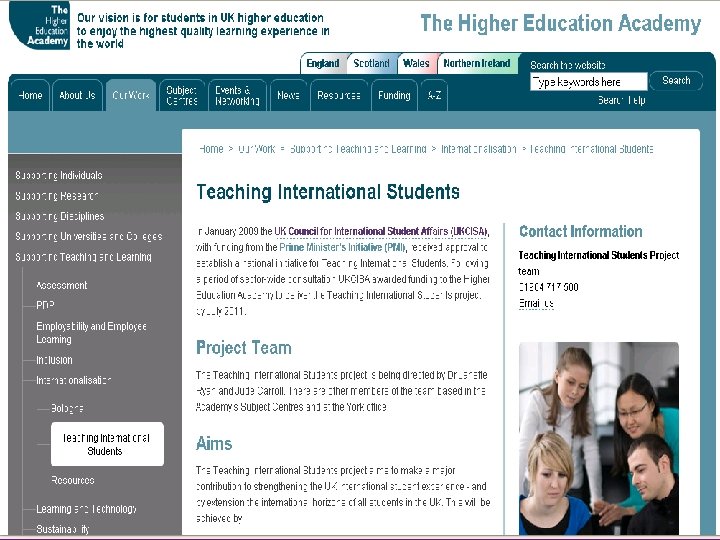Select the highlighted Teaching International Students sidebar item
The height and width of the screenshot is (540, 720).
click(107, 444)
